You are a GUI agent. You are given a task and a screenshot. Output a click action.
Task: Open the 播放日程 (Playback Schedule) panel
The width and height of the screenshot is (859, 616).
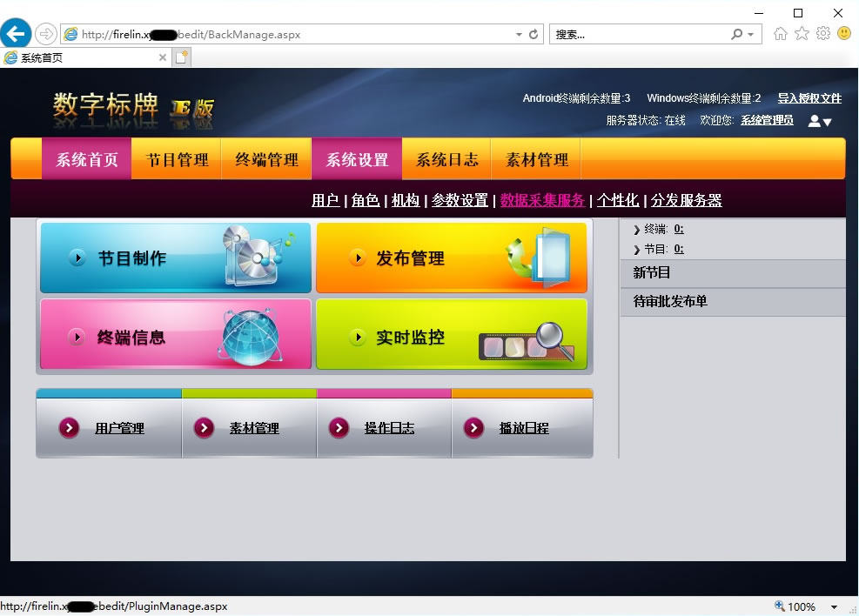[x=522, y=427]
